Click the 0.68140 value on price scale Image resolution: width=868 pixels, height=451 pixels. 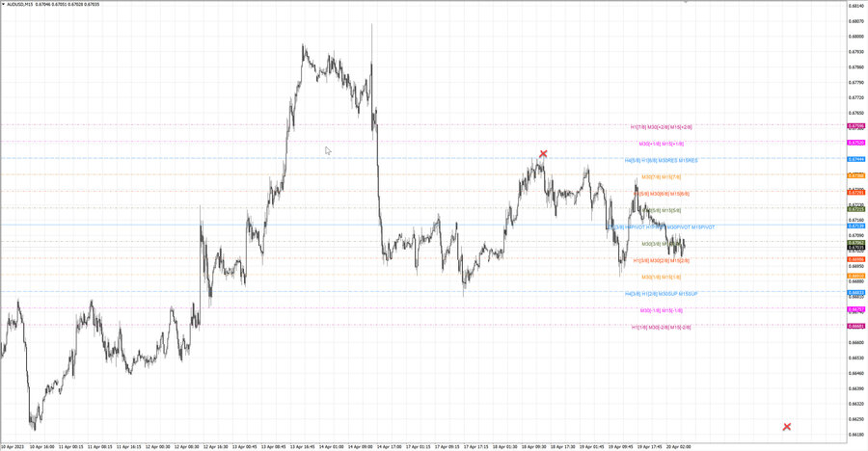pyautogui.click(x=855, y=6)
